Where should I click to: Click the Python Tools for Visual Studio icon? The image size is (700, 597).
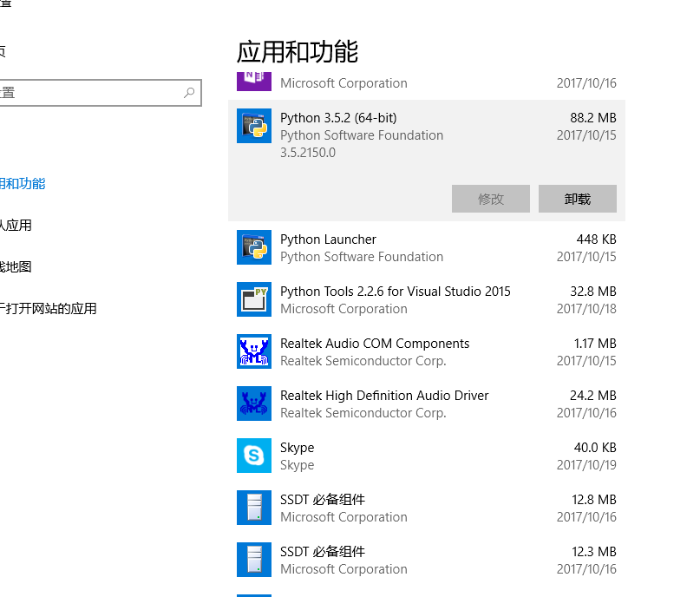point(254,299)
